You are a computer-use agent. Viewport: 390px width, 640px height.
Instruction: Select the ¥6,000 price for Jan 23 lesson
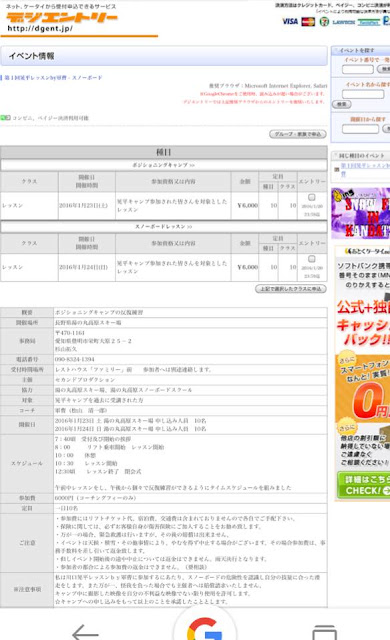pos(248,205)
